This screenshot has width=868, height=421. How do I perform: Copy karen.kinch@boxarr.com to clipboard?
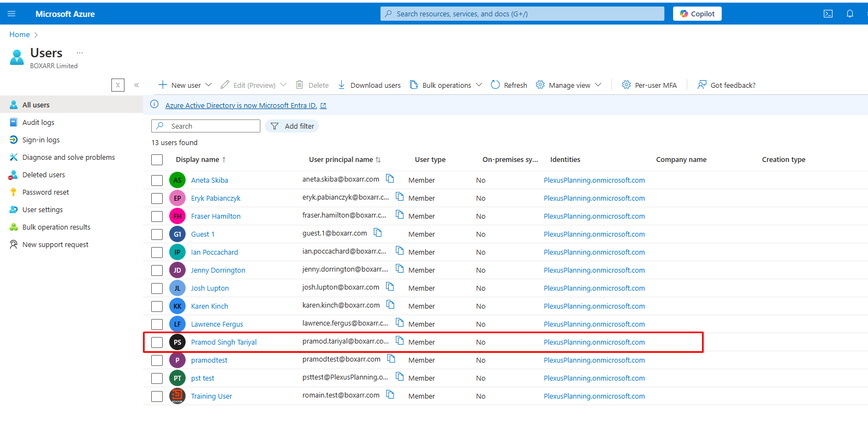pos(390,304)
